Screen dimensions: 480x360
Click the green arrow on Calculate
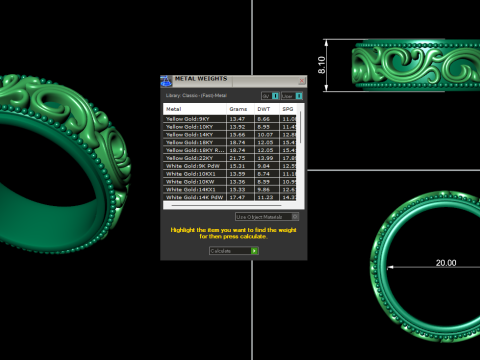pos(254,251)
